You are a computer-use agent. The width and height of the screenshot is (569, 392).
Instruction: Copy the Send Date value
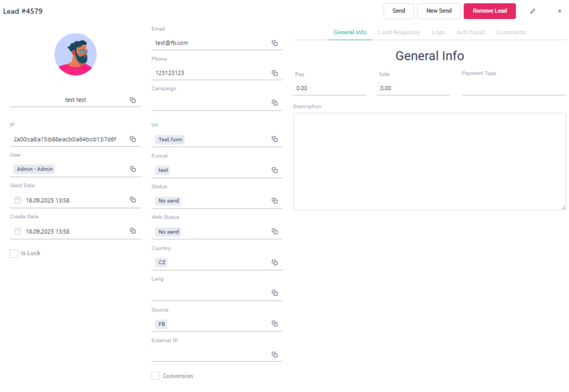pos(133,200)
